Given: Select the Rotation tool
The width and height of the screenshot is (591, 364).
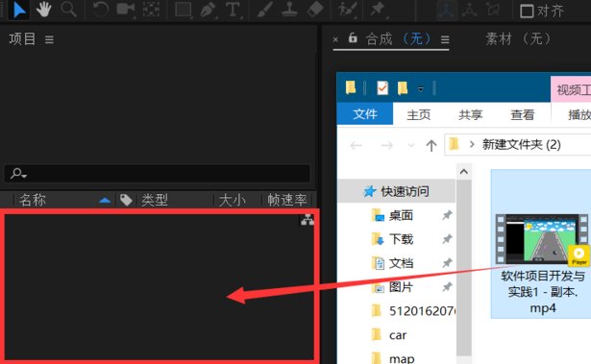Looking at the screenshot, I should tap(101, 10).
